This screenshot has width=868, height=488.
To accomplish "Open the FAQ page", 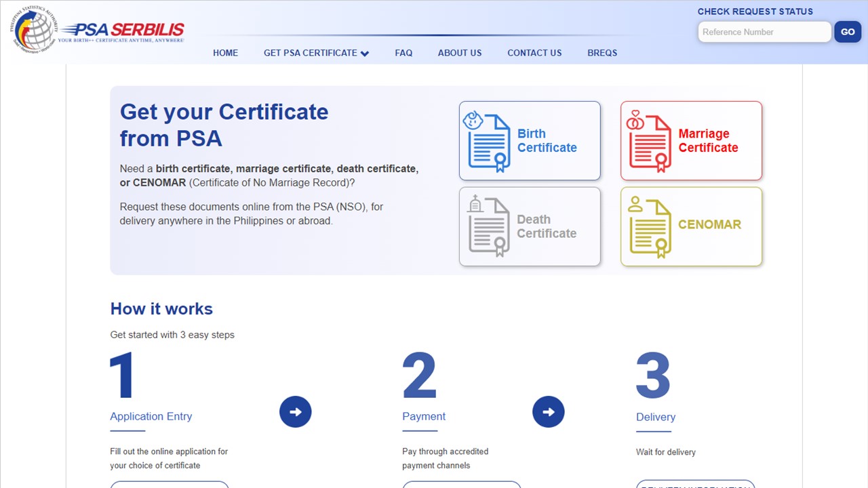I will (x=403, y=53).
